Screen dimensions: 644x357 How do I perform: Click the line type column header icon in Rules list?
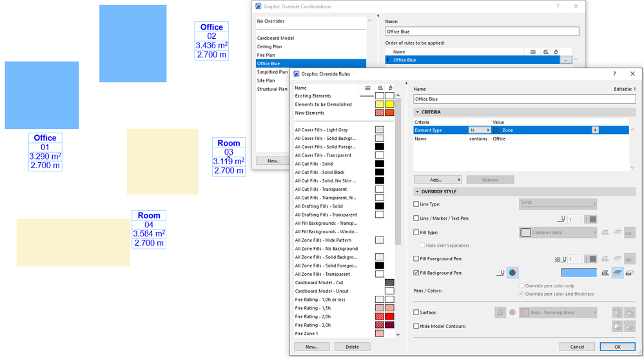(367, 88)
